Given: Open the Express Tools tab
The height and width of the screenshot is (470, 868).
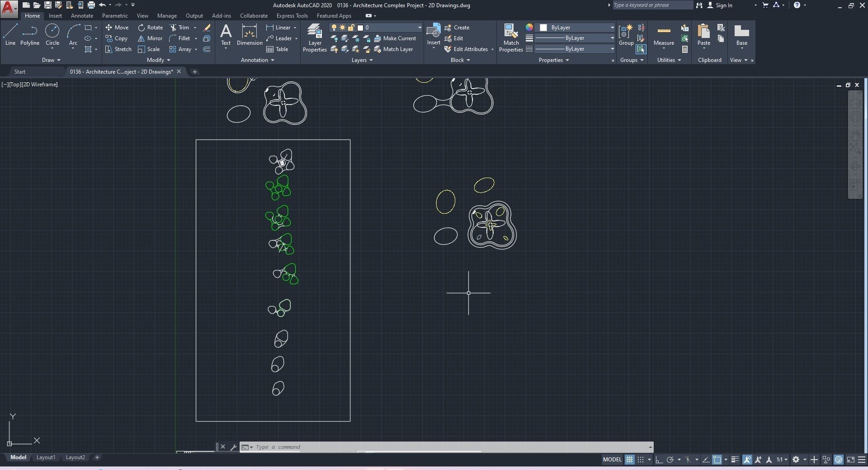Looking at the screenshot, I should [x=292, y=16].
